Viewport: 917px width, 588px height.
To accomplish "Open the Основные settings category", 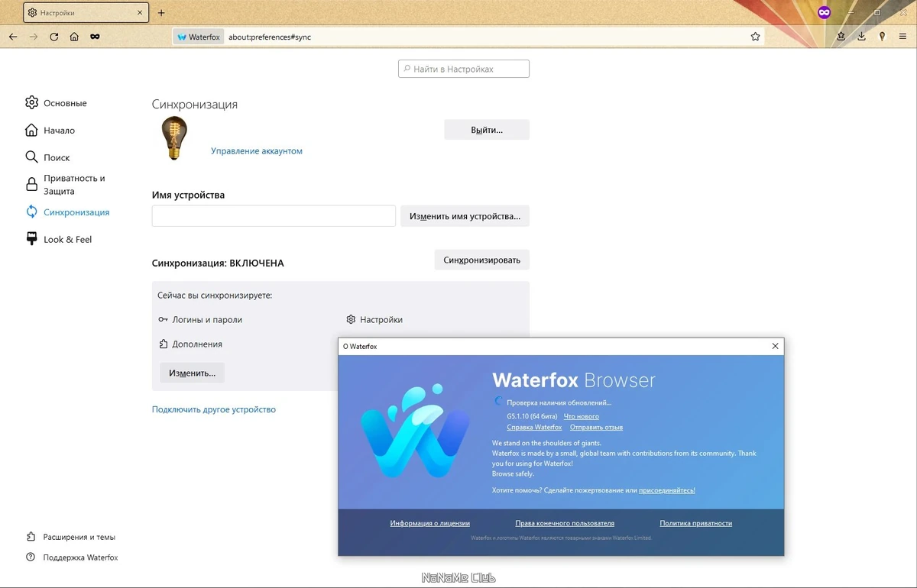I will (56, 103).
